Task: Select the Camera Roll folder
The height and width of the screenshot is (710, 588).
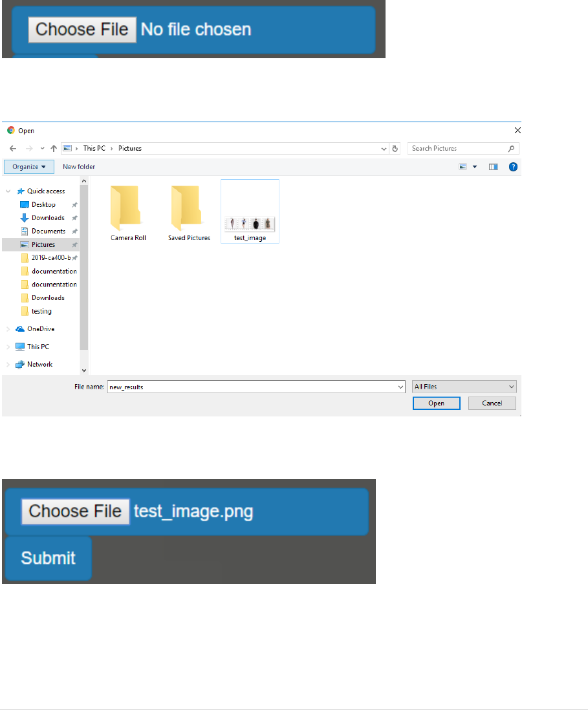Action: 128,212
